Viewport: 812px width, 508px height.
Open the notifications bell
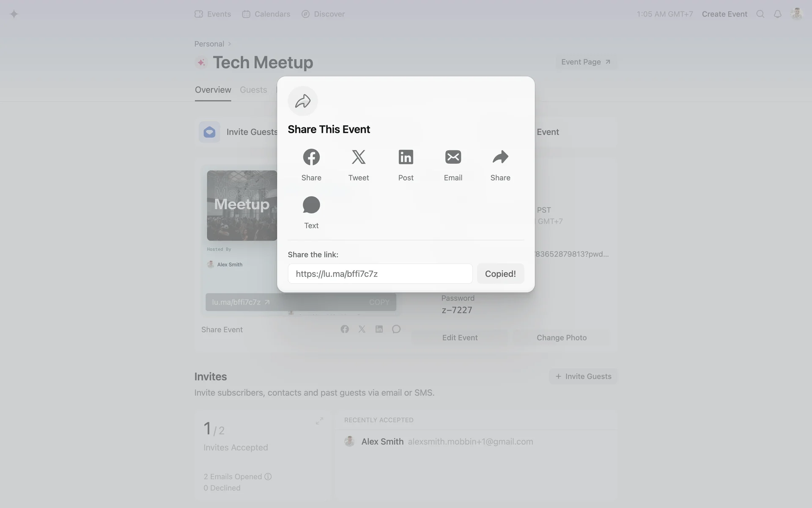(777, 14)
